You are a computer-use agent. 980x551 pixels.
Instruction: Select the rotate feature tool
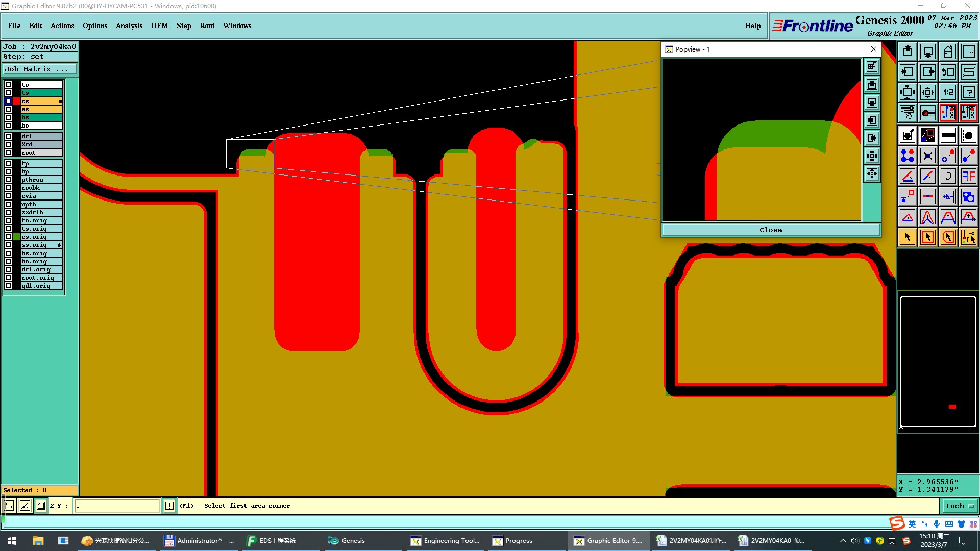coord(948,176)
